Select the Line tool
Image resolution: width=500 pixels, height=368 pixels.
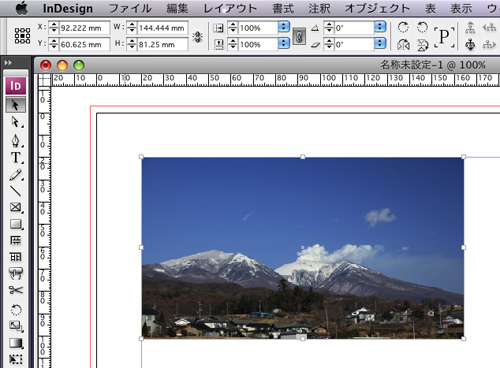click(x=15, y=191)
